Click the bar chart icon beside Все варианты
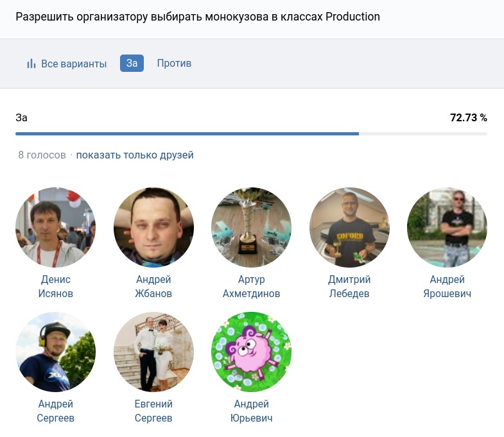Image resolution: width=504 pixels, height=437 pixels. point(31,64)
